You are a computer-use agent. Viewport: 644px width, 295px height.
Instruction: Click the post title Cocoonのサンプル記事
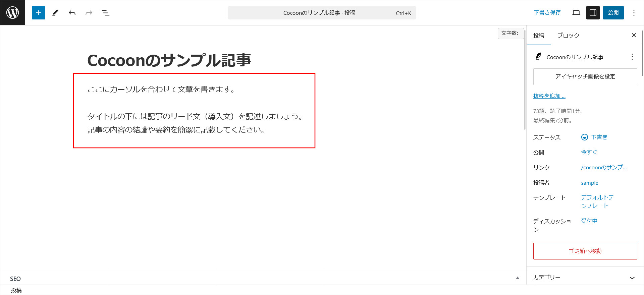click(x=169, y=61)
